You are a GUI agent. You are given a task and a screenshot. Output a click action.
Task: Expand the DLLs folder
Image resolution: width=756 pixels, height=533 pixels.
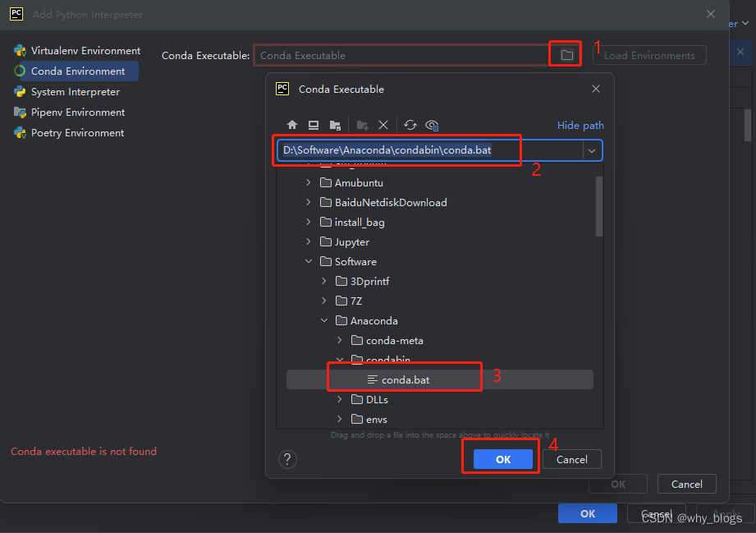tap(340, 399)
